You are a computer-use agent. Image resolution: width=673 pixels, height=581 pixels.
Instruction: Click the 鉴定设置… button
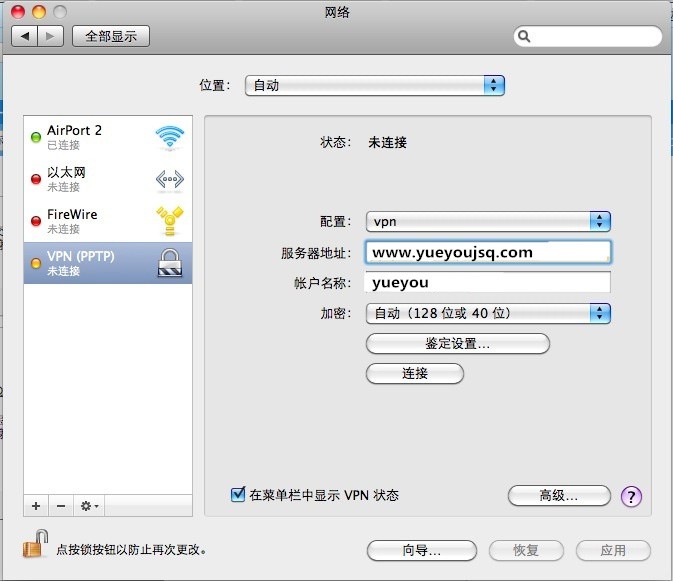click(x=458, y=344)
